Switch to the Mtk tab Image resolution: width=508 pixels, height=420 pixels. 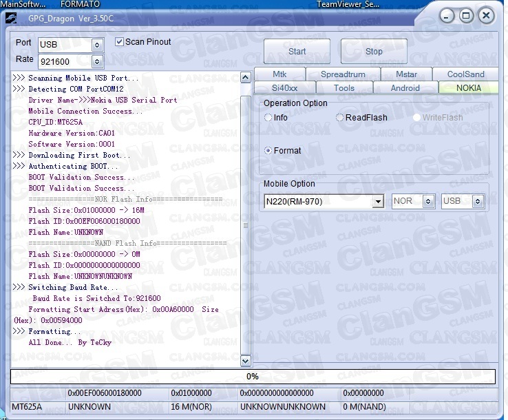tap(279, 74)
